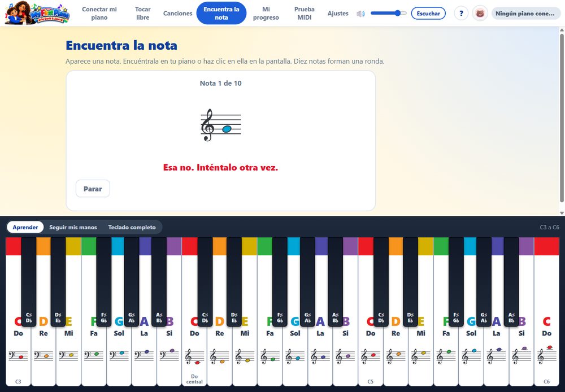Click the Encuentra la nota heading
This screenshot has height=392, width=565.
click(121, 45)
